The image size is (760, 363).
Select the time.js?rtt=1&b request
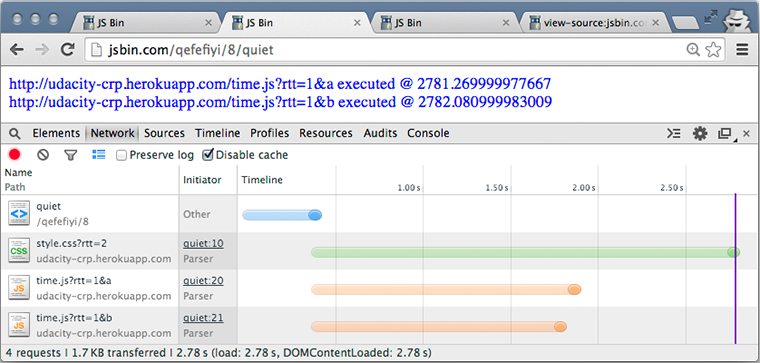pyautogui.click(x=380, y=325)
